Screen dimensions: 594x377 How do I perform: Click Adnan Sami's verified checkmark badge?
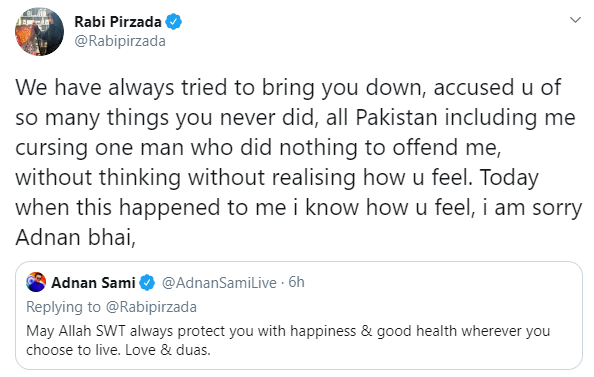(147, 283)
